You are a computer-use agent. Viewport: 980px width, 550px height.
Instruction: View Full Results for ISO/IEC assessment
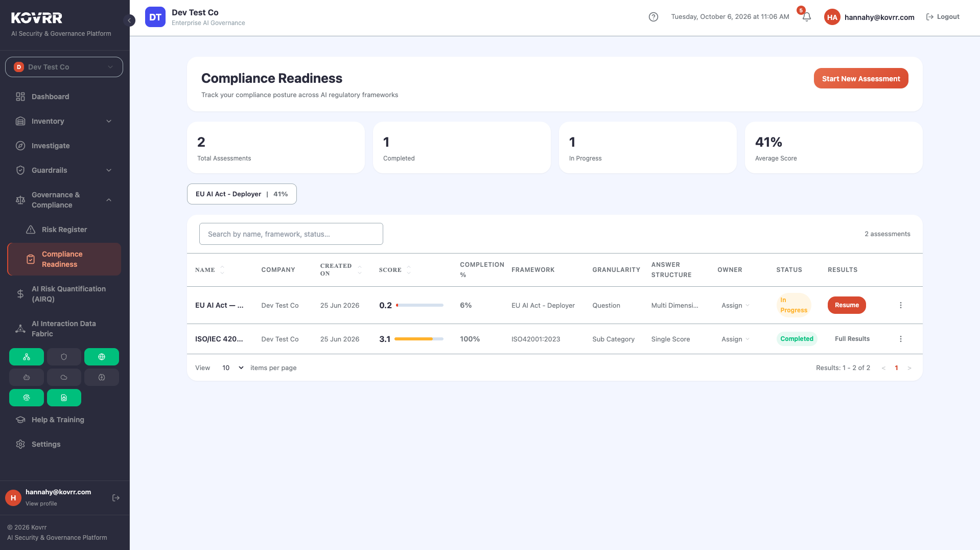[x=852, y=339]
